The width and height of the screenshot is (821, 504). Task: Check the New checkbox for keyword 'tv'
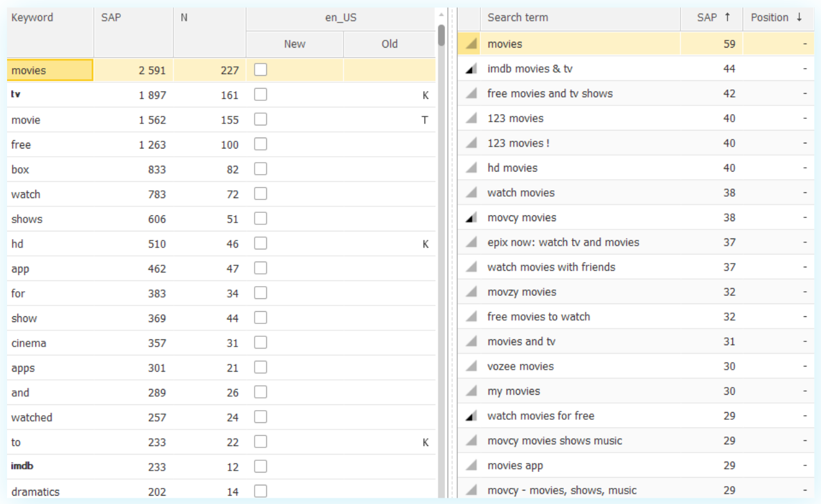click(260, 94)
